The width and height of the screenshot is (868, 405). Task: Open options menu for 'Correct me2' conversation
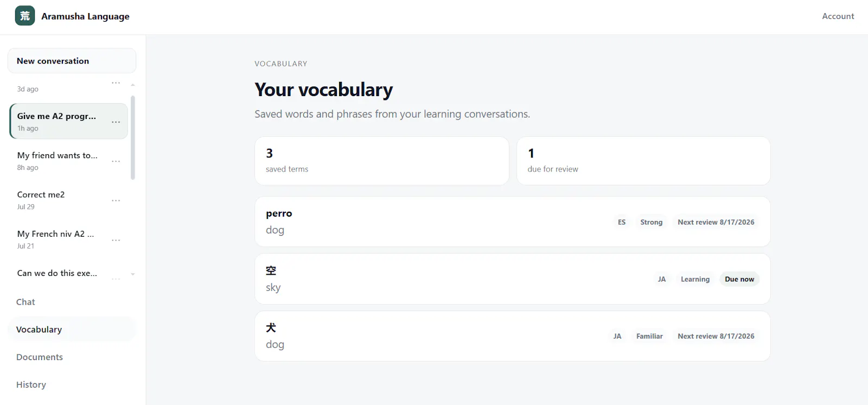click(116, 200)
